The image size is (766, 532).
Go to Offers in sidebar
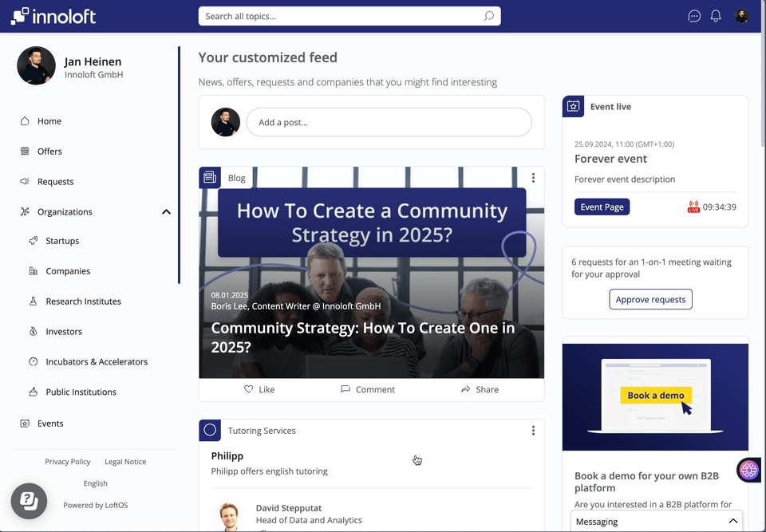(x=49, y=152)
